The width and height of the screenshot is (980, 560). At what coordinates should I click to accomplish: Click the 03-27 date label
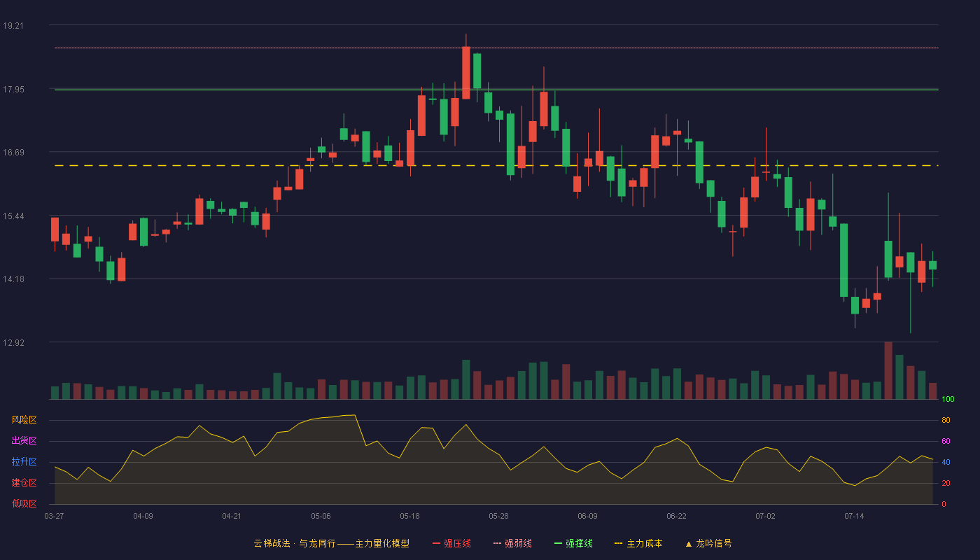tap(54, 516)
